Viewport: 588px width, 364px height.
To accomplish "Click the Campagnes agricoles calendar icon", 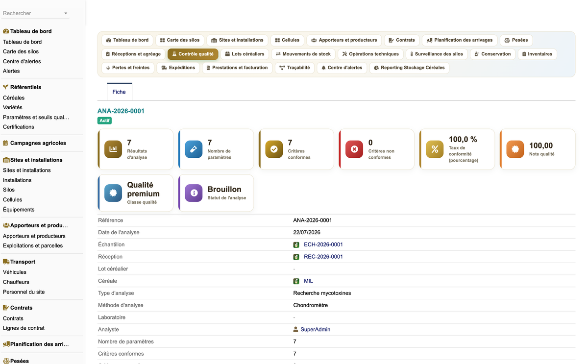I will 5,143.
